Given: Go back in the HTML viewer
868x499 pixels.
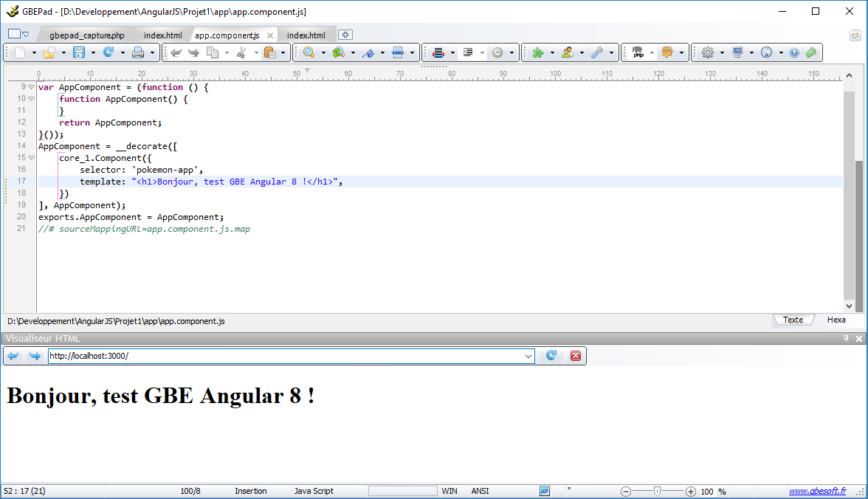Looking at the screenshot, I should pos(13,356).
